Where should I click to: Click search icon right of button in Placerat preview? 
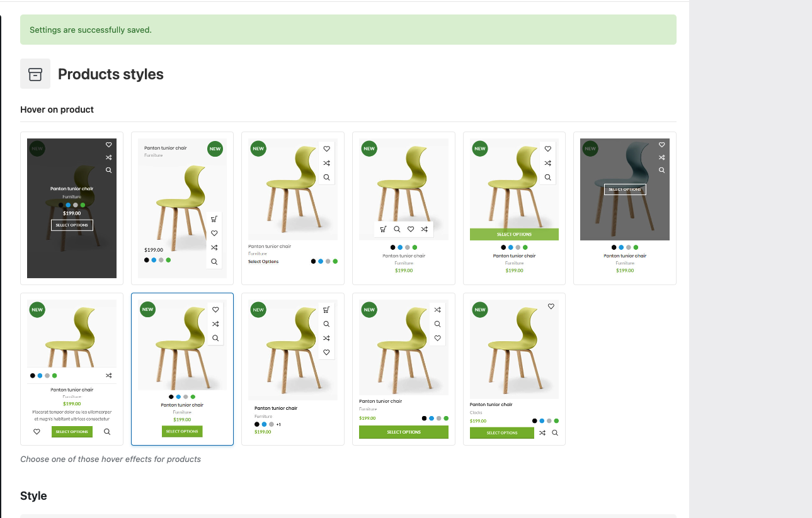(107, 432)
